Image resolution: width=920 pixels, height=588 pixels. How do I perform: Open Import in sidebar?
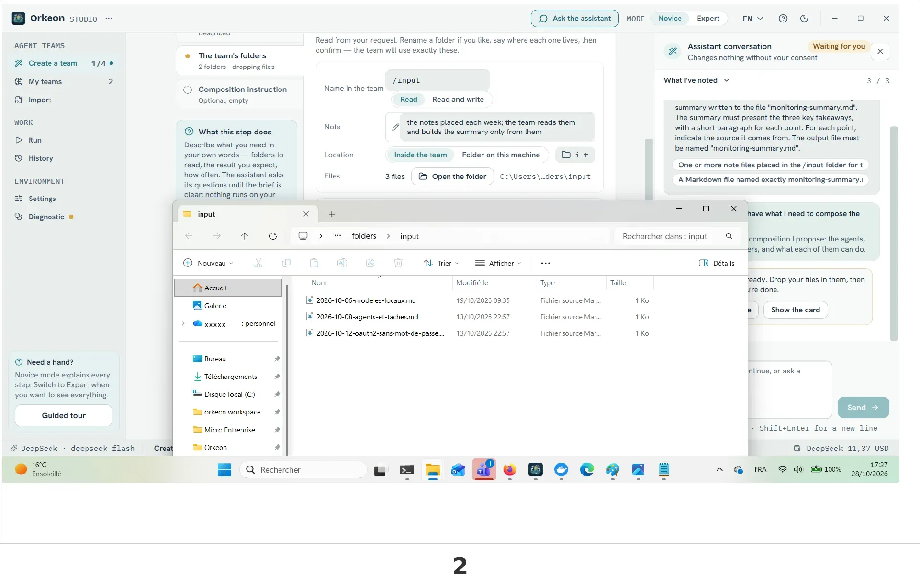(x=63, y=100)
